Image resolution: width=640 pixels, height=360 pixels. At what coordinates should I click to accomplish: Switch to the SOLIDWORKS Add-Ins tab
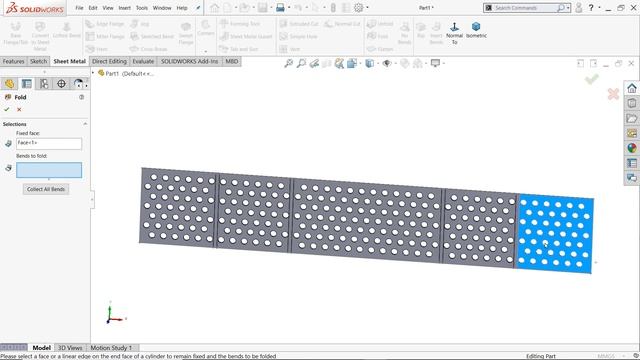(x=189, y=61)
